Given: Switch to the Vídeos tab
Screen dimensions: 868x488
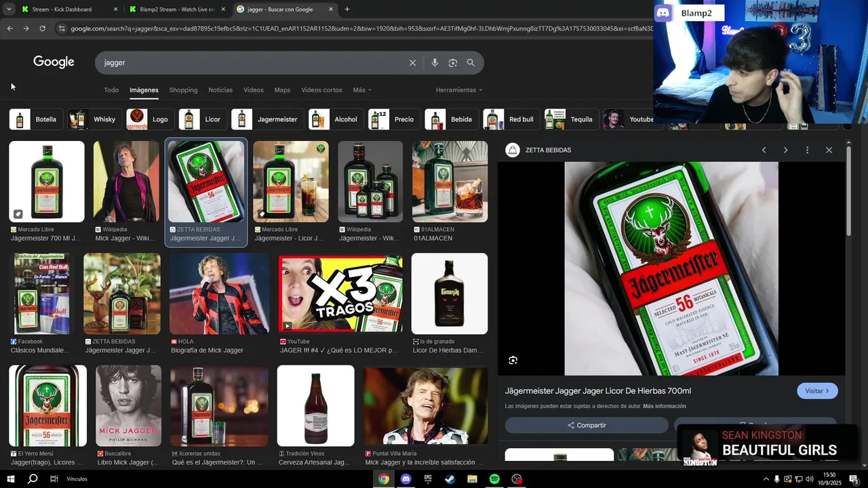Looking at the screenshot, I should pyautogui.click(x=254, y=90).
